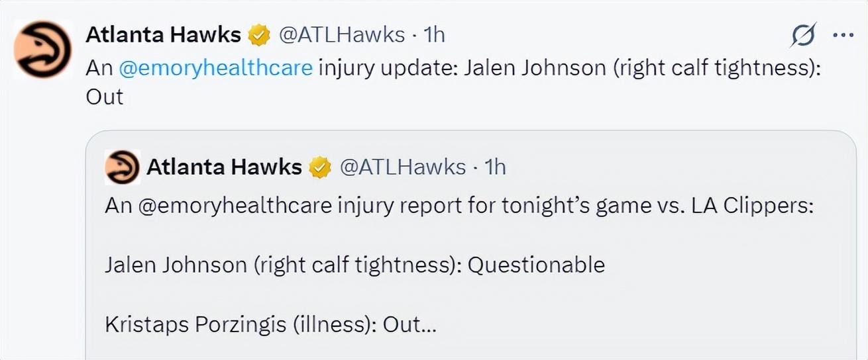Click the 'Kristaps Porzingis (illness): Out…' line
Screen dimensions: 868x360
coord(270,325)
